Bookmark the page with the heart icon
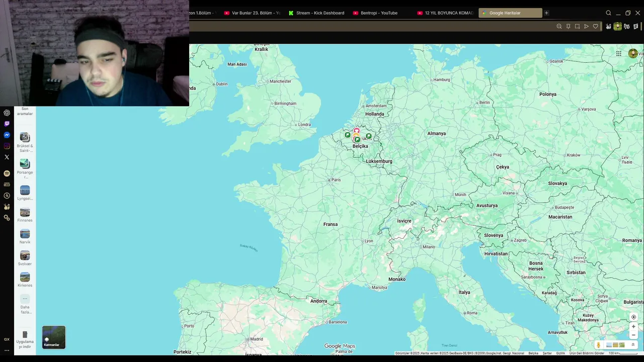Screen dimensions: 644x362 [595, 26]
